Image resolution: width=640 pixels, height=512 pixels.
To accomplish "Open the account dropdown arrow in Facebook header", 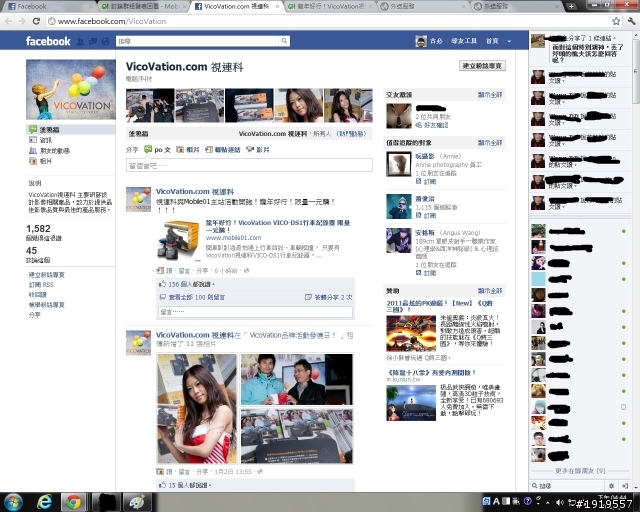I will click(509, 41).
